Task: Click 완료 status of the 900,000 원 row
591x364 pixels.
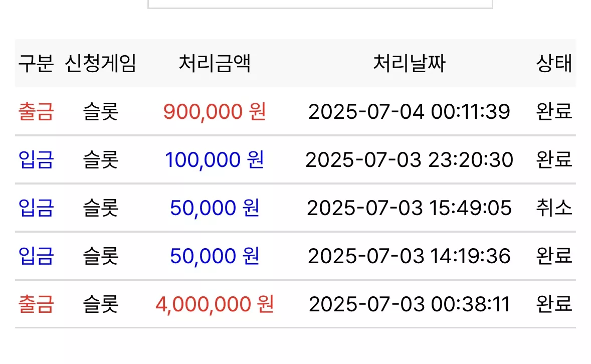Action: coord(554,111)
